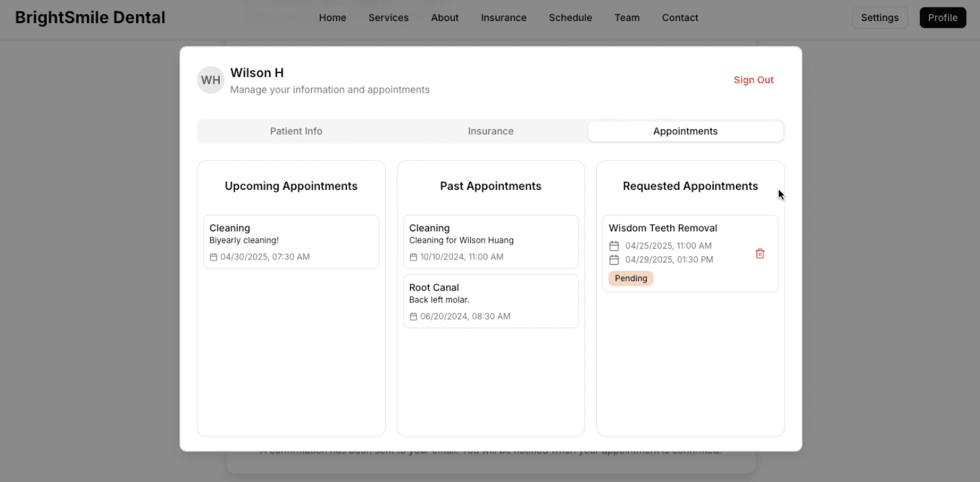Click calendar icon beside 06/20/2024 date
This screenshot has height=482, width=980.
pos(413,316)
